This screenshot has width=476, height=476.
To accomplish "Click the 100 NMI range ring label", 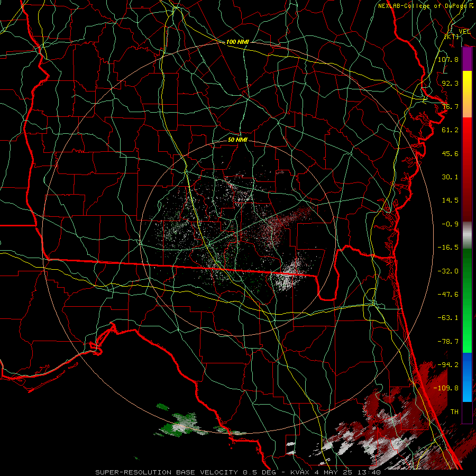I will [x=237, y=42].
